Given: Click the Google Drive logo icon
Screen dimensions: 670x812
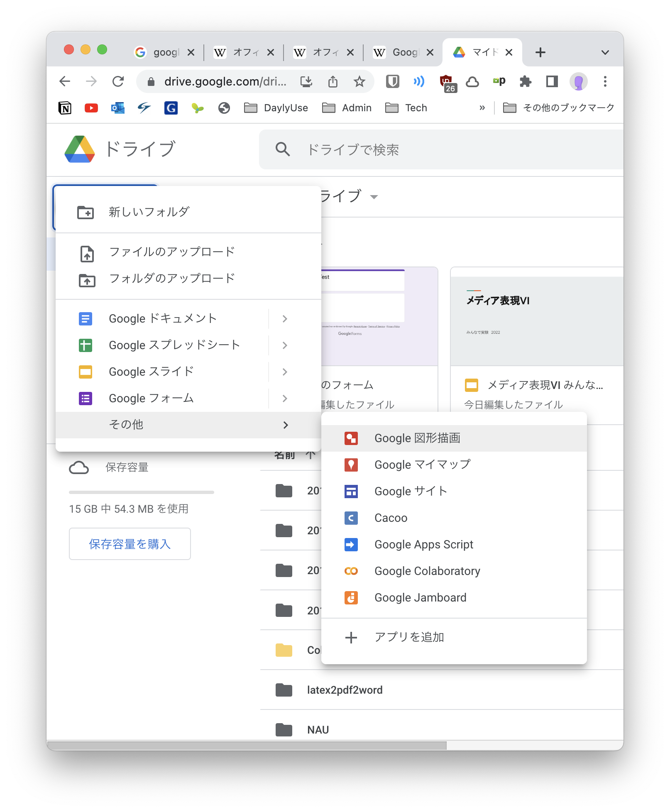Looking at the screenshot, I should click(80, 149).
